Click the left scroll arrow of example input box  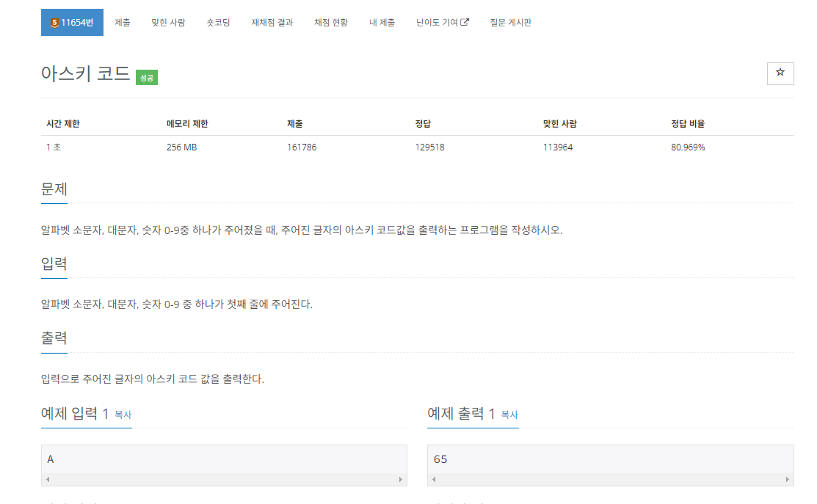tap(48, 480)
